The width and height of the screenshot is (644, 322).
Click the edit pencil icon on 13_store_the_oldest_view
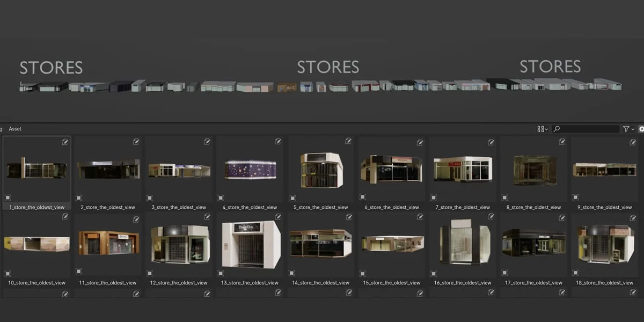coord(279,217)
